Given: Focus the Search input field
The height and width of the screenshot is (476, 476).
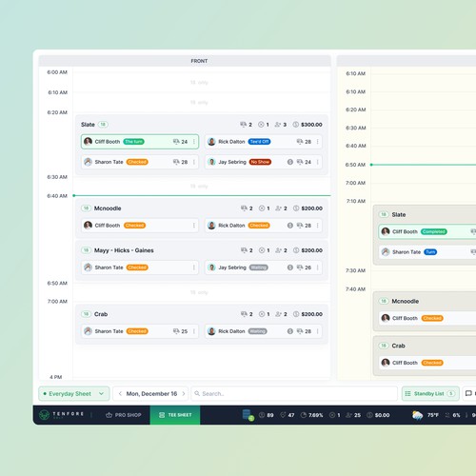Looking at the screenshot, I should 294,393.
